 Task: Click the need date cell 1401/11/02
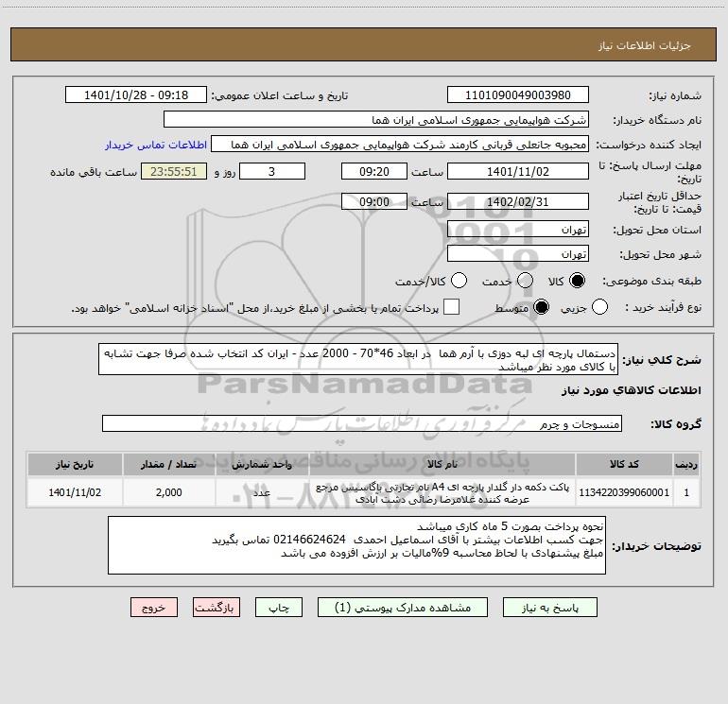[x=75, y=492]
